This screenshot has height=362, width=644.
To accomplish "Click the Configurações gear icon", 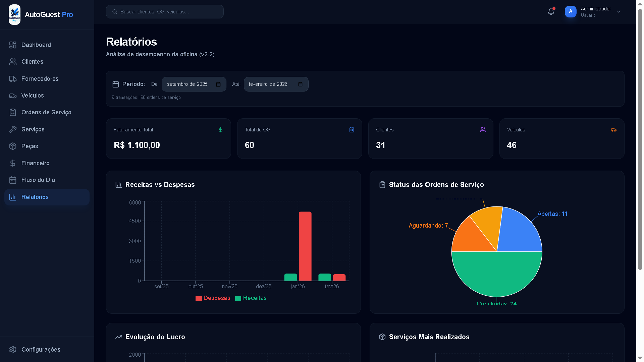I will 13,350.
